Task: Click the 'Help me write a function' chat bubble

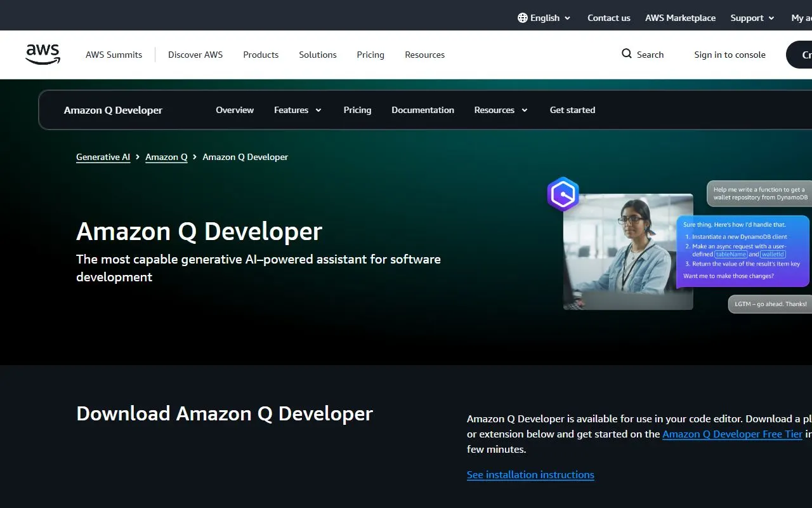Action: pyautogui.click(x=759, y=194)
